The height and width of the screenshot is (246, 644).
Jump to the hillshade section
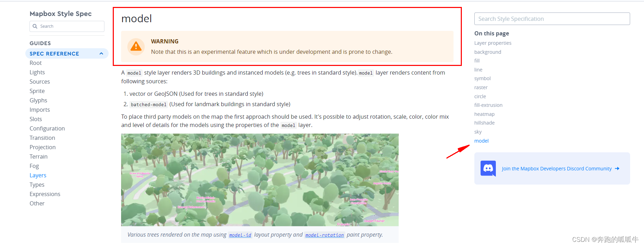484,123
